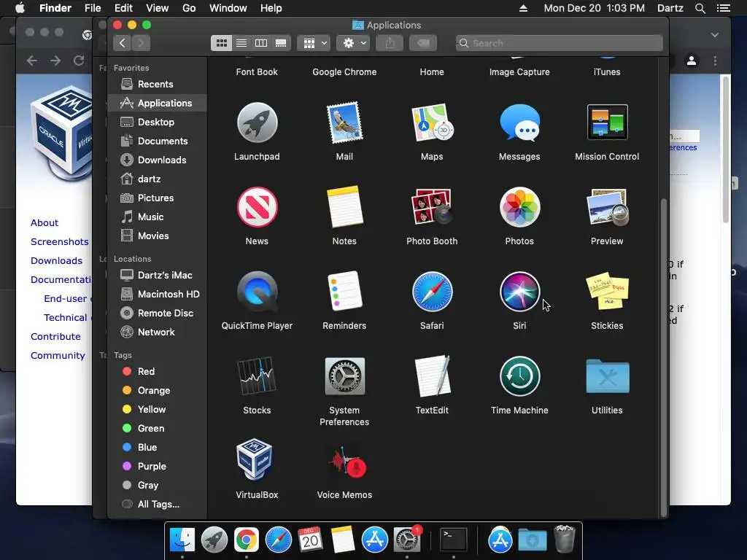The image size is (747, 560).
Task: Open the File menu
Action: (x=93, y=8)
